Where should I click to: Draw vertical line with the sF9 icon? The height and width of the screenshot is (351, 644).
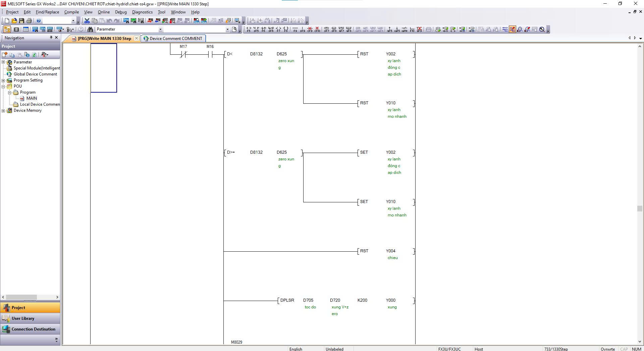(x=303, y=30)
